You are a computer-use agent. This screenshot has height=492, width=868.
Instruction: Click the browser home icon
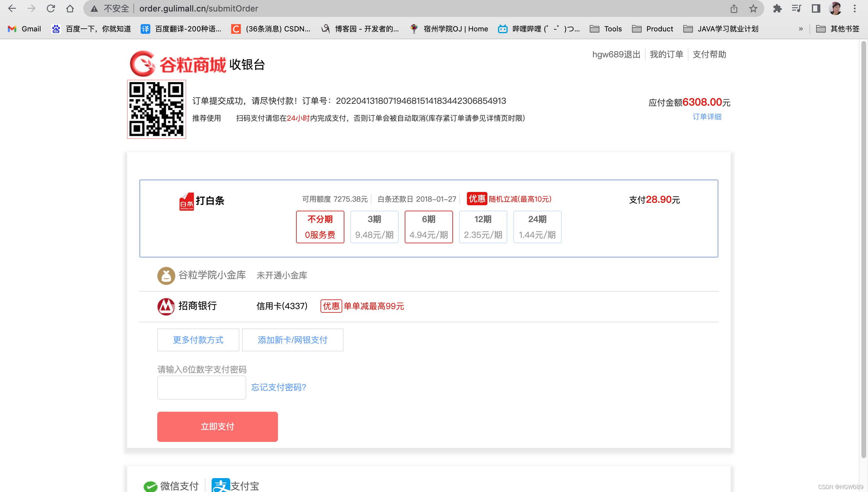point(70,8)
